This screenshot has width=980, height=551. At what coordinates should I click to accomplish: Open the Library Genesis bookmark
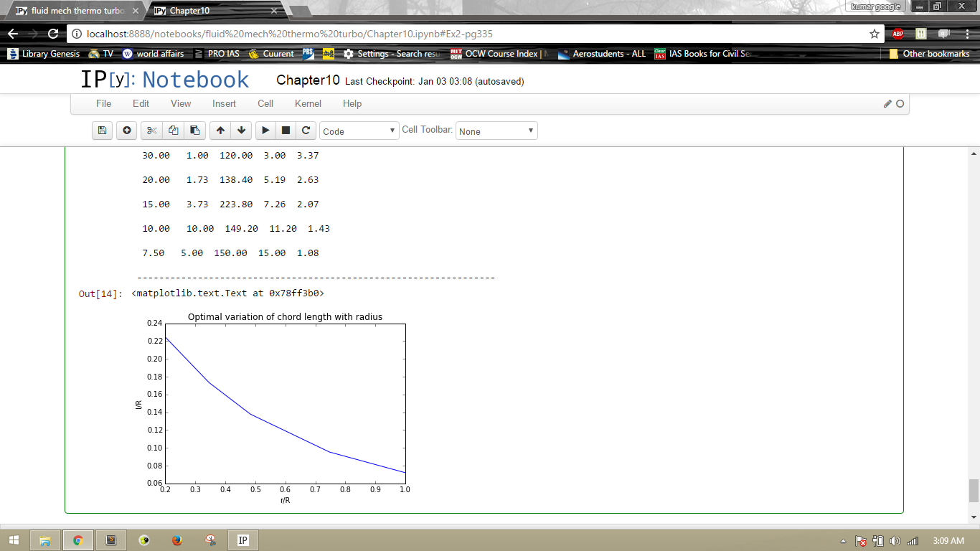click(43, 54)
